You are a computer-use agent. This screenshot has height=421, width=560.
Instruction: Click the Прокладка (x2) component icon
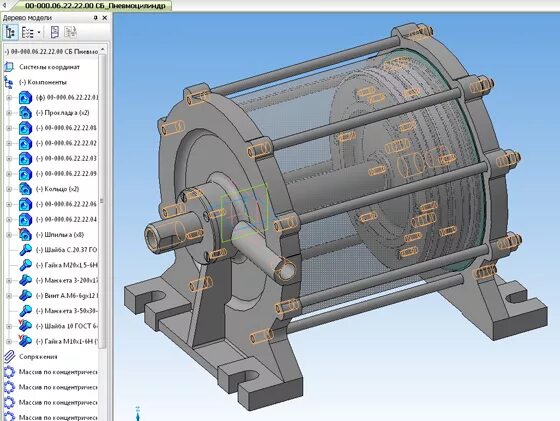tap(25, 113)
